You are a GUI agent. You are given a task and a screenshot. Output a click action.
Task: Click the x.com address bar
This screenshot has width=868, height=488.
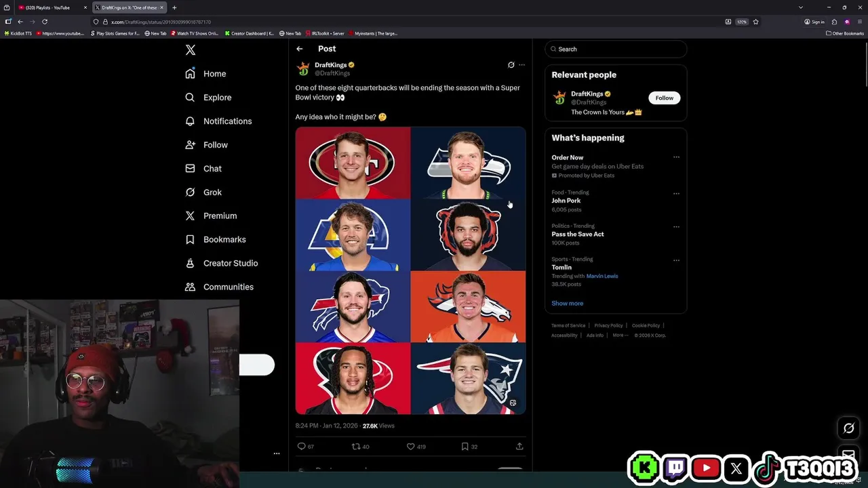(x=407, y=22)
